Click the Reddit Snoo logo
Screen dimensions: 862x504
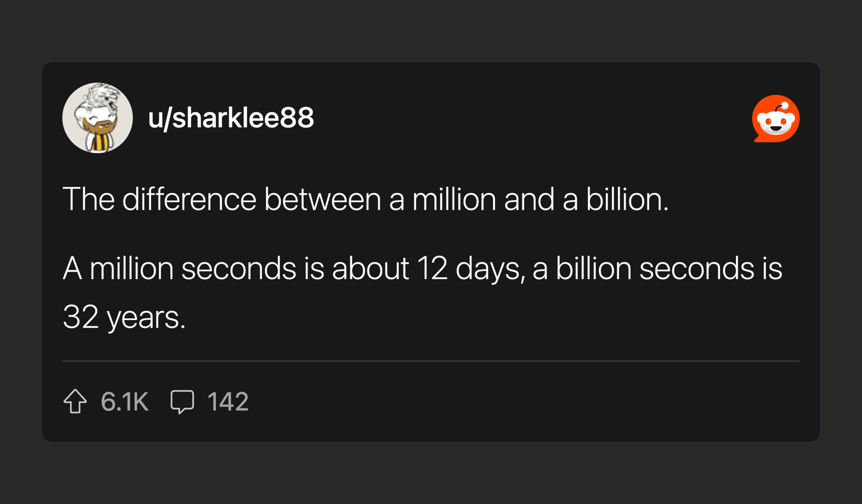coord(776,119)
